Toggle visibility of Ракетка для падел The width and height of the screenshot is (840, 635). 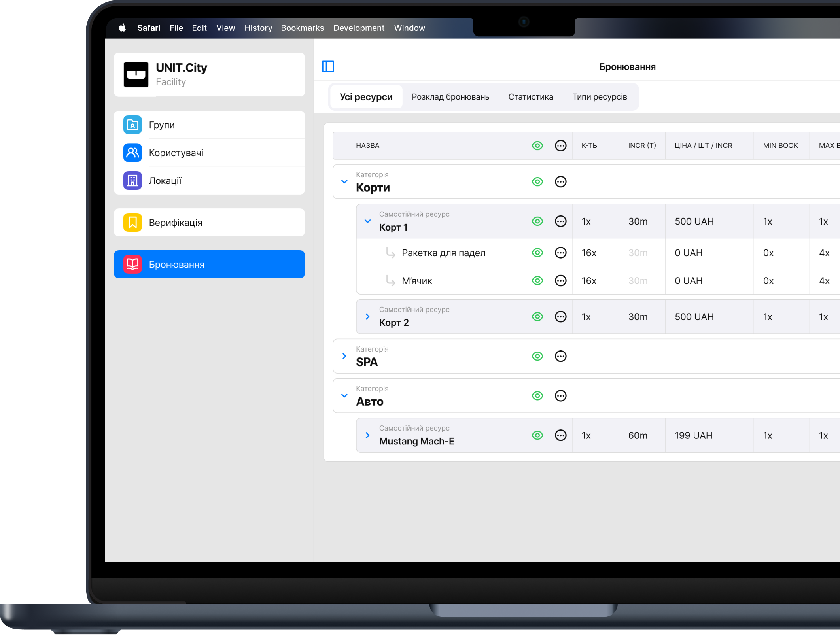(x=537, y=253)
